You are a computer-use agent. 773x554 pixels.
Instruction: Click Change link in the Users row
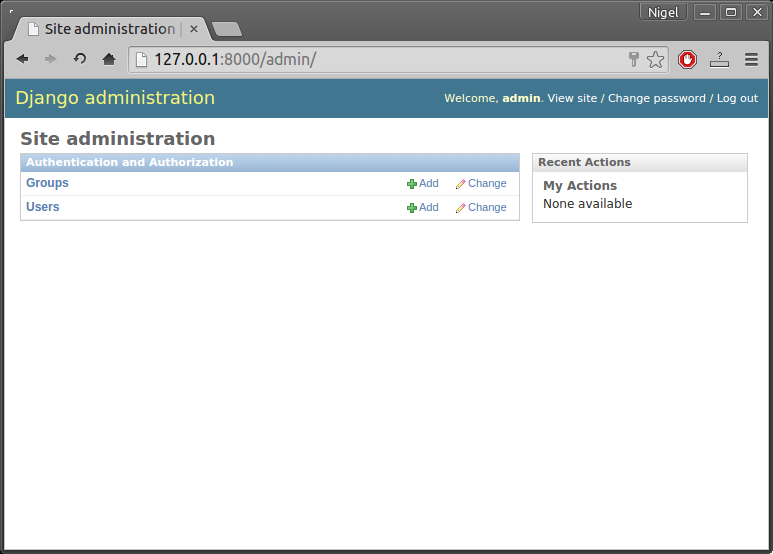tap(487, 208)
